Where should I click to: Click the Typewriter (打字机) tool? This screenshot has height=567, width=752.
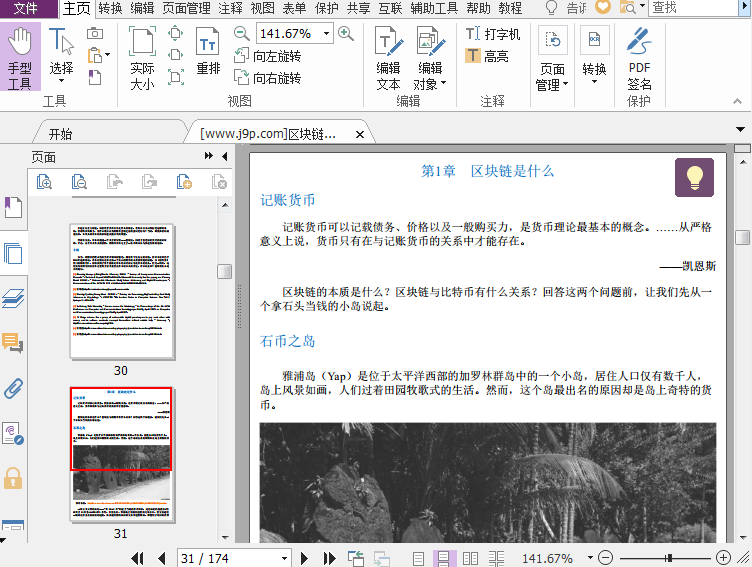pos(492,34)
